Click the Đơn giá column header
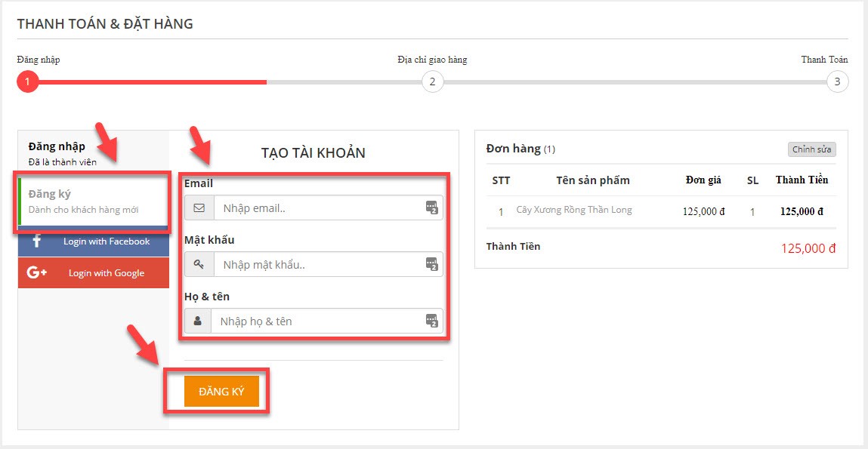 point(703,180)
